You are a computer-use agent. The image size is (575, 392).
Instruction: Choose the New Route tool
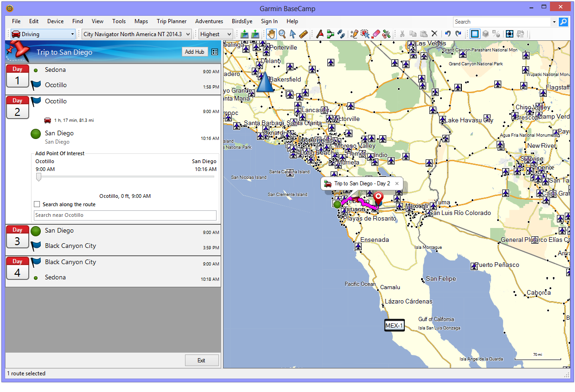pyautogui.click(x=330, y=34)
